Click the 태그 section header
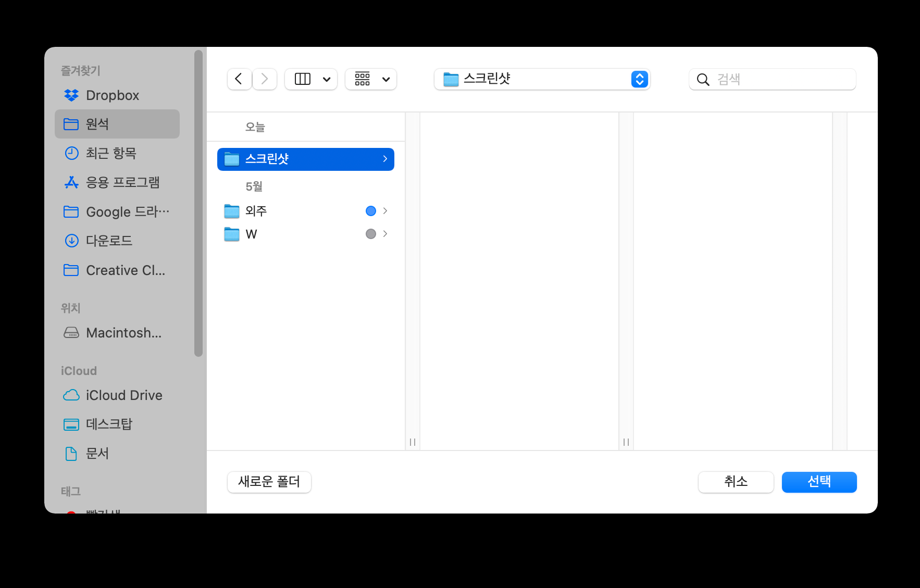The image size is (920, 588). click(x=71, y=491)
